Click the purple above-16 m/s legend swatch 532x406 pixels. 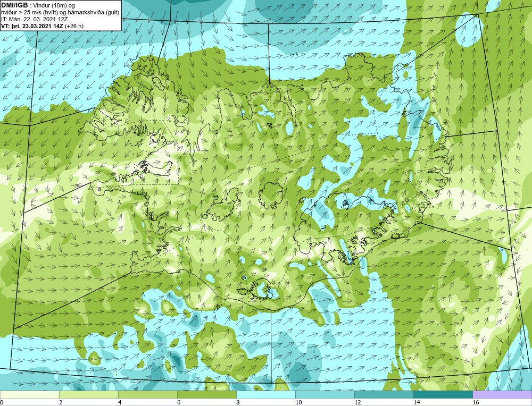[x=502, y=395]
